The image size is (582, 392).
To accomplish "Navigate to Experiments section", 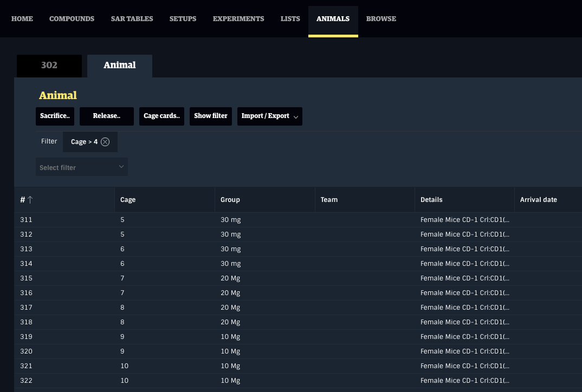I will pos(238,19).
